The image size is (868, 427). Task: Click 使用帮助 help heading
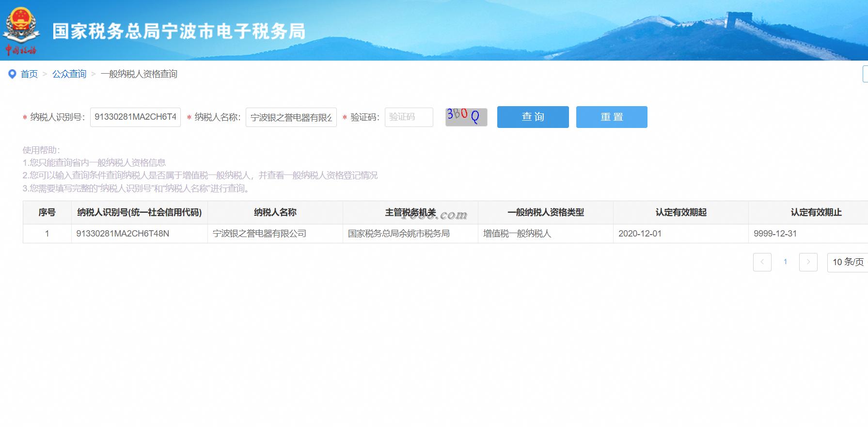tap(41, 150)
